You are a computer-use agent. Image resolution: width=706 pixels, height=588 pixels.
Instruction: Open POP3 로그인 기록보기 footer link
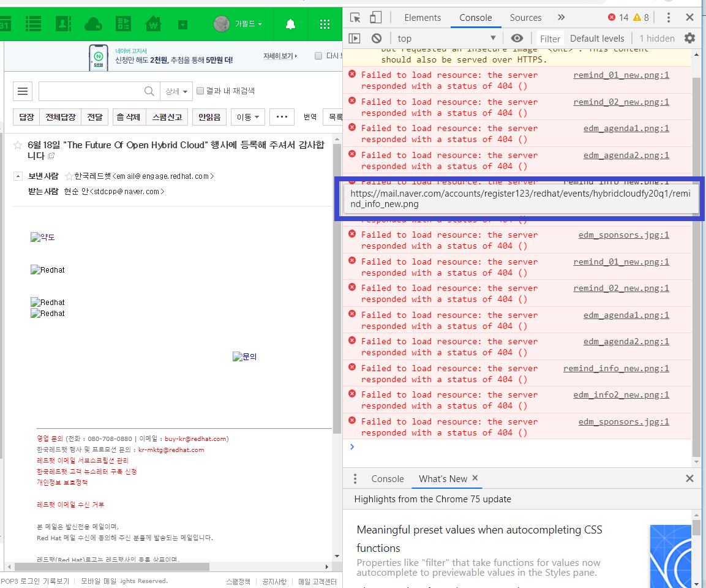click(x=35, y=581)
